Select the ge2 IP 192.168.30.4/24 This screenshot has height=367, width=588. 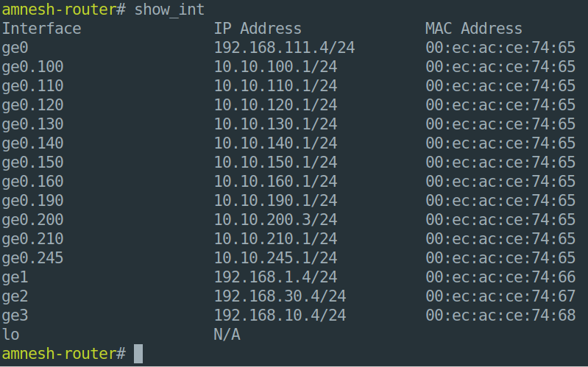[x=280, y=296]
